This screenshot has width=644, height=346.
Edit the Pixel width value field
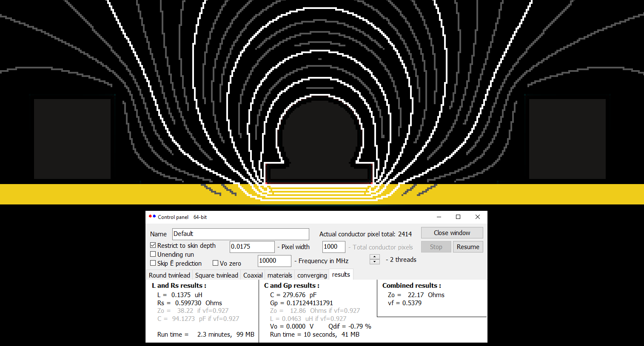(252, 247)
